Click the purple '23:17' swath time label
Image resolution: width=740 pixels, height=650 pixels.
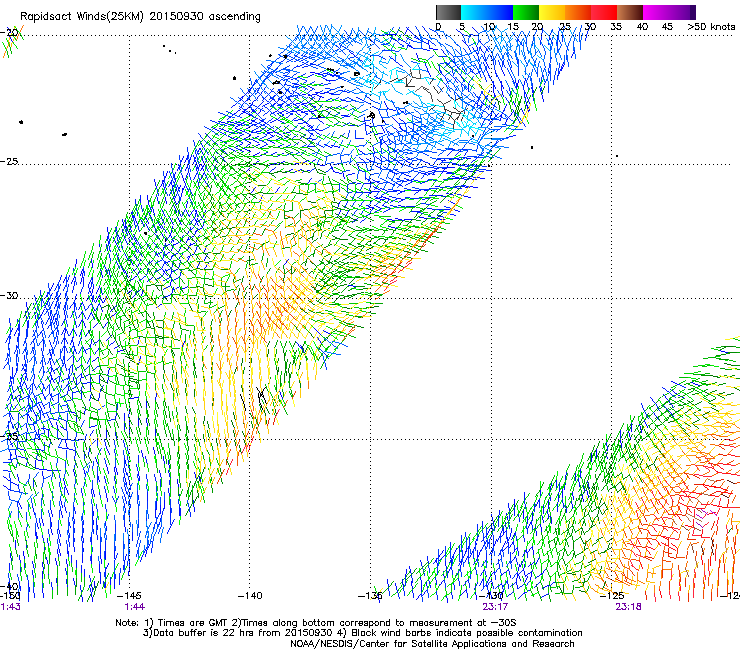495,607
